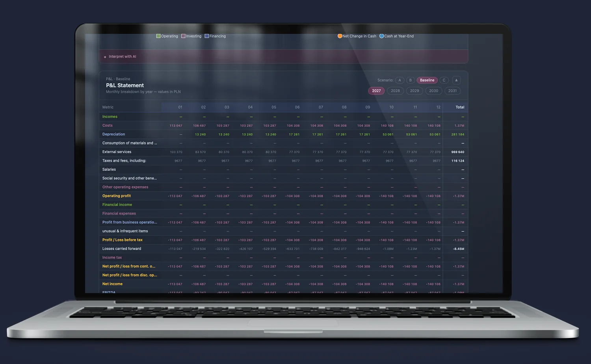Select scenario A

tap(400, 80)
